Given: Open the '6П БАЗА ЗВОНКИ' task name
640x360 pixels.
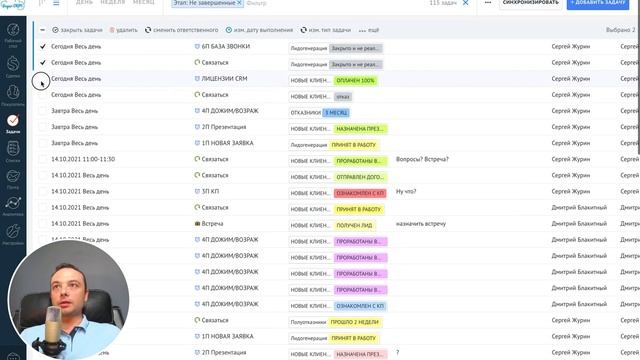Looking at the screenshot, I should [x=226, y=47].
